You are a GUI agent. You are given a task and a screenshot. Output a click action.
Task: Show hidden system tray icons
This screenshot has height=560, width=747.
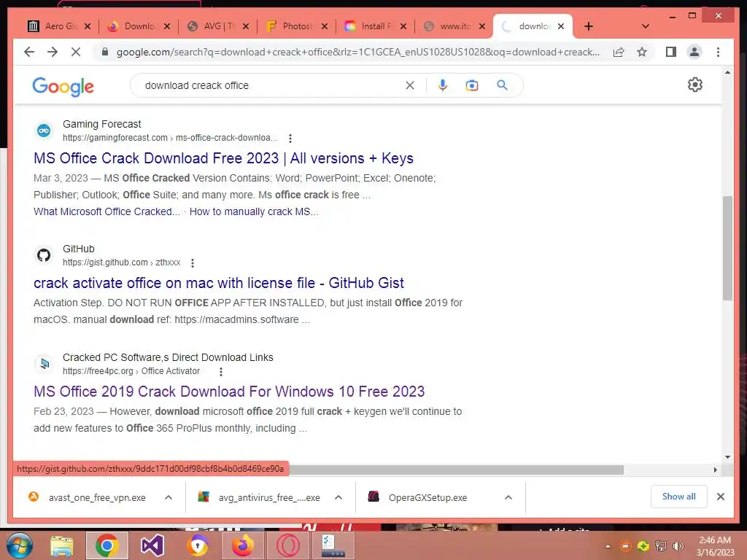(x=608, y=546)
